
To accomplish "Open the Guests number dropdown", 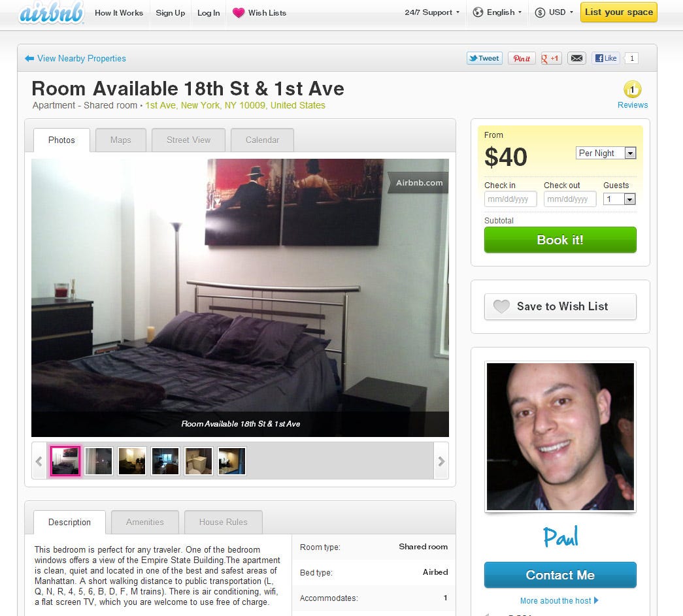I will pyautogui.click(x=620, y=199).
